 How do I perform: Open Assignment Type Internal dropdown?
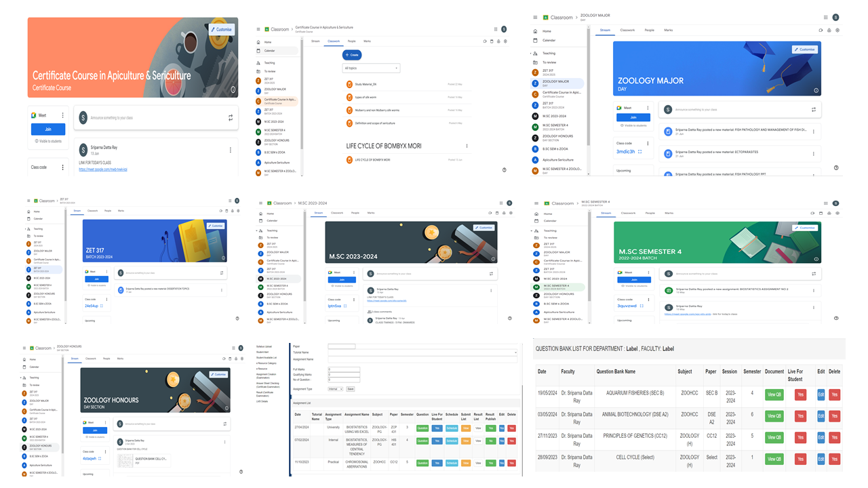click(x=336, y=389)
